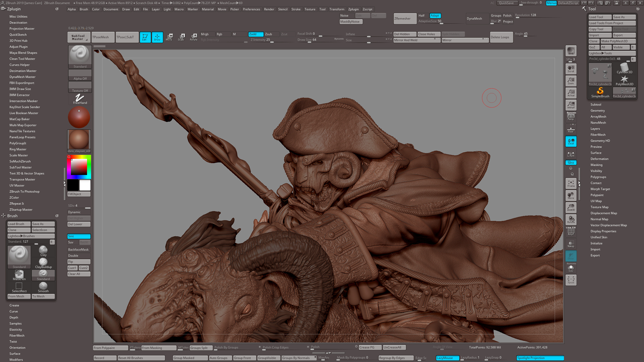Toggle Spotlight Projection
The height and width of the screenshot is (362, 644).
[540, 358]
